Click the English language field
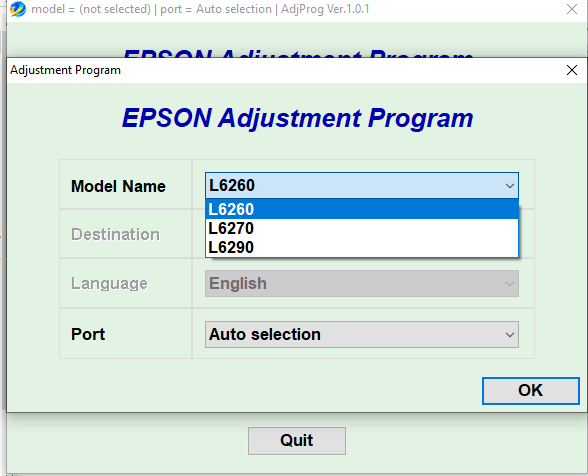 362,284
